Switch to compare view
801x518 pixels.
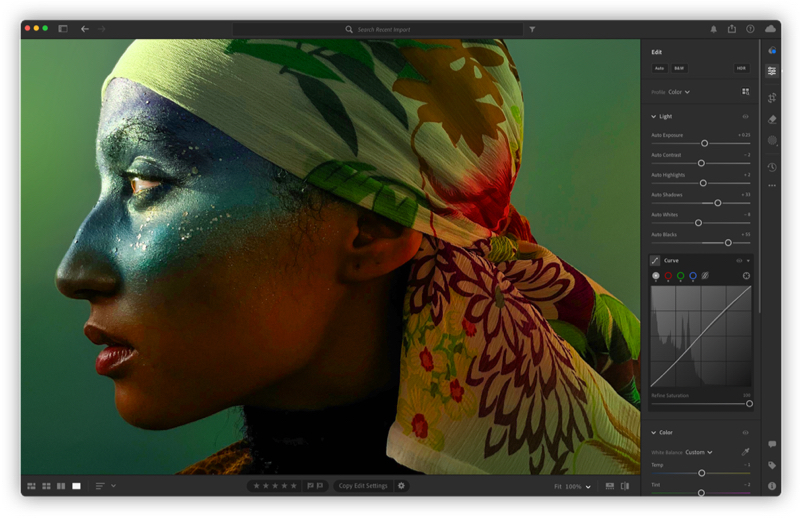(x=61, y=486)
